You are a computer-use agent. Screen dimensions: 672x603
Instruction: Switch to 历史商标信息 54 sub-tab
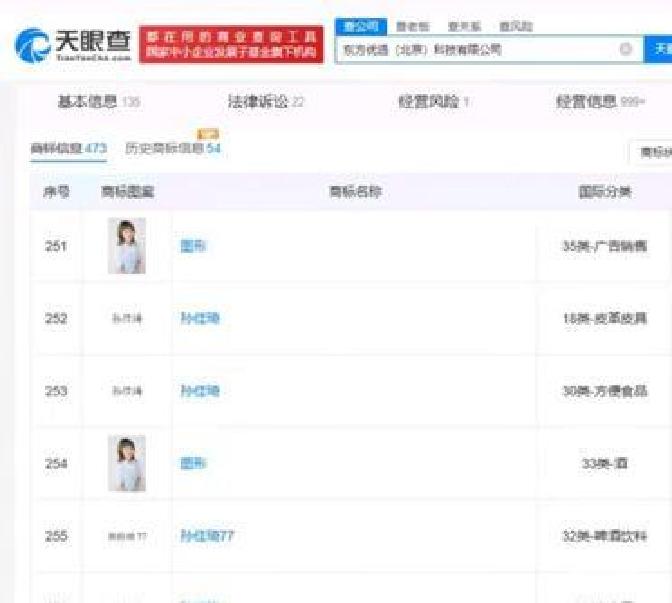(173, 148)
